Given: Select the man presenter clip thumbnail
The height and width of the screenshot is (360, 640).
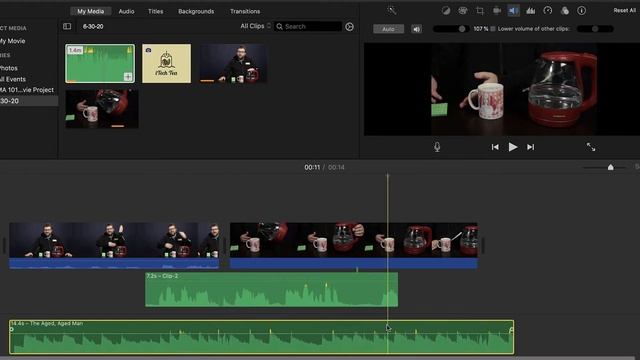Looking at the screenshot, I should click(233, 64).
